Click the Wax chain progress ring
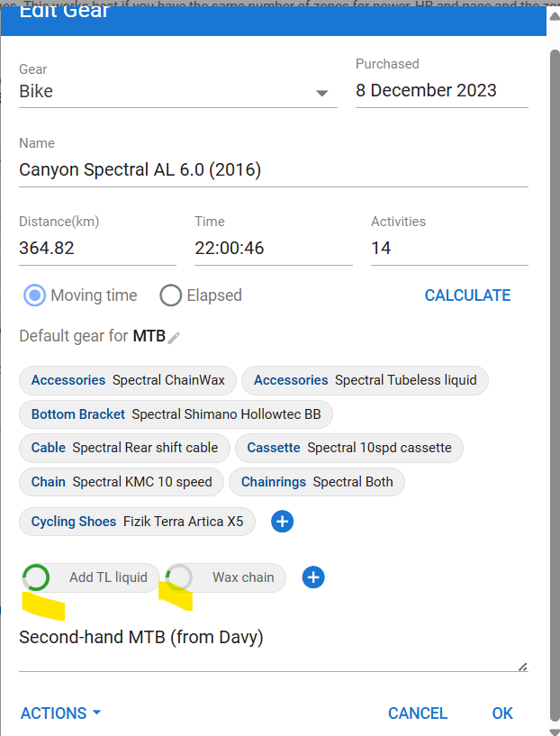This screenshot has width=560, height=736. (x=180, y=577)
